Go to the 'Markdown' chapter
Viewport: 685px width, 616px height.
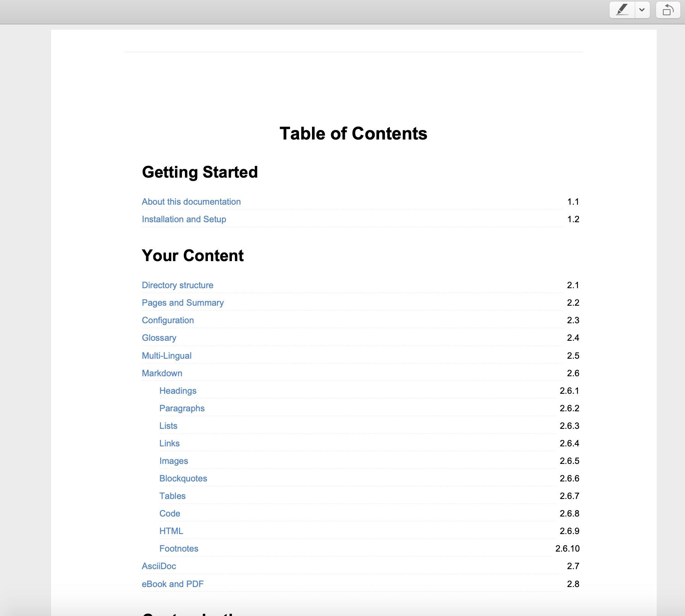point(162,373)
